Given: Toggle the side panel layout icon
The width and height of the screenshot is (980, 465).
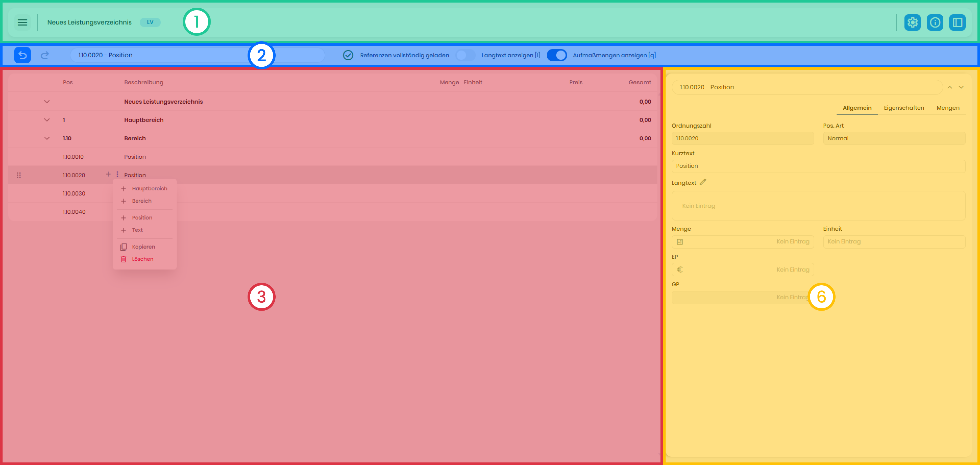Looking at the screenshot, I should click(x=957, y=22).
